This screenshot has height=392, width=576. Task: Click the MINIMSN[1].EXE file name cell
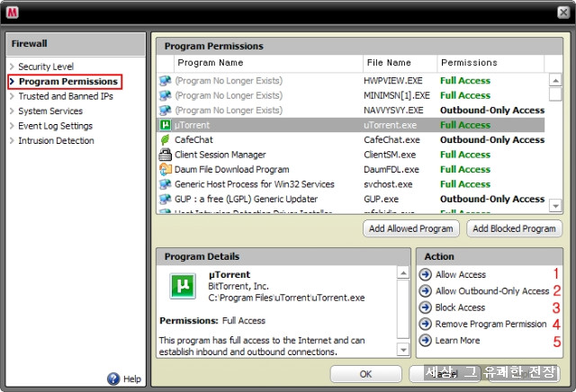pyautogui.click(x=397, y=95)
